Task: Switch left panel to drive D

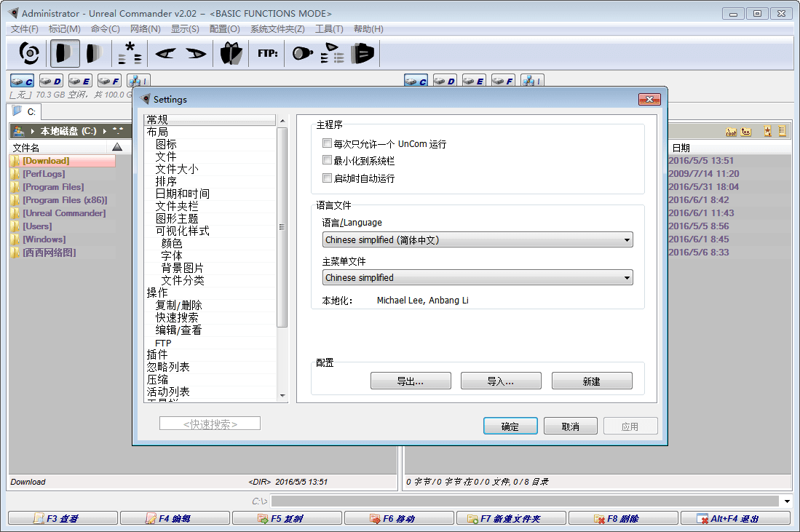Action: pos(51,81)
